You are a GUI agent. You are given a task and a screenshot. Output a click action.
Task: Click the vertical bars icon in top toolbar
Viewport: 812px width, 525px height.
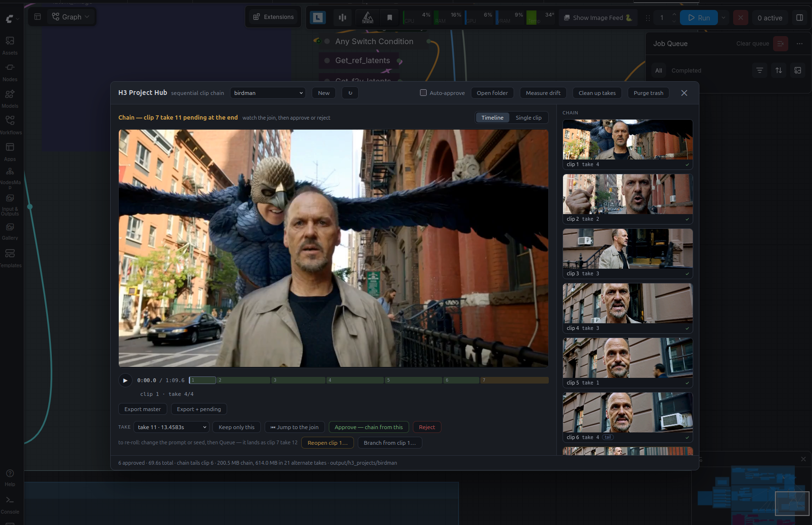(342, 18)
